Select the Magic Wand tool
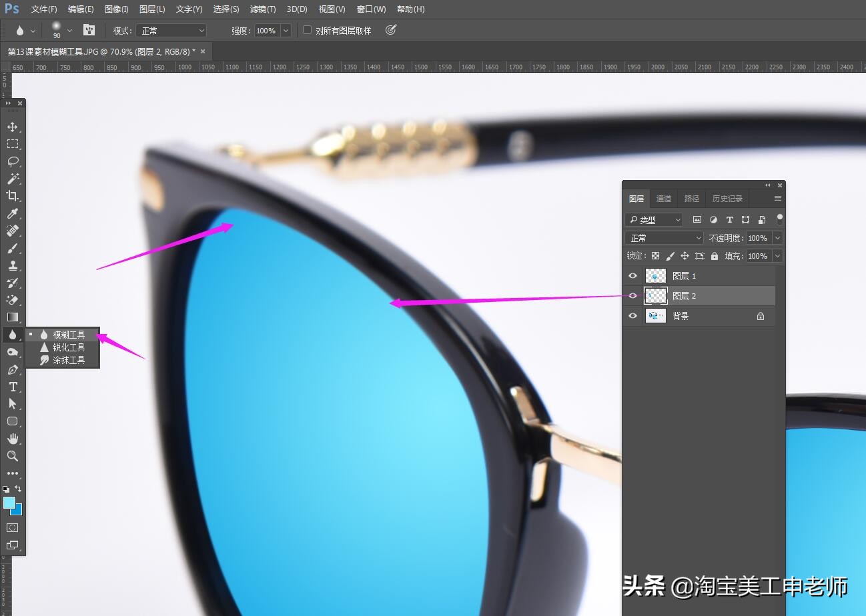 [x=13, y=179]
